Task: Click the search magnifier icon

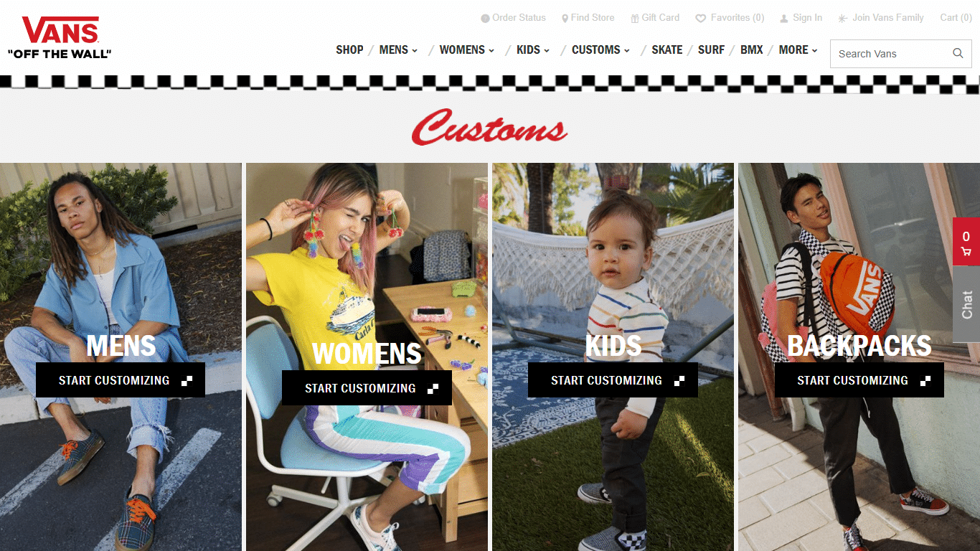Action: pos(958,53)
